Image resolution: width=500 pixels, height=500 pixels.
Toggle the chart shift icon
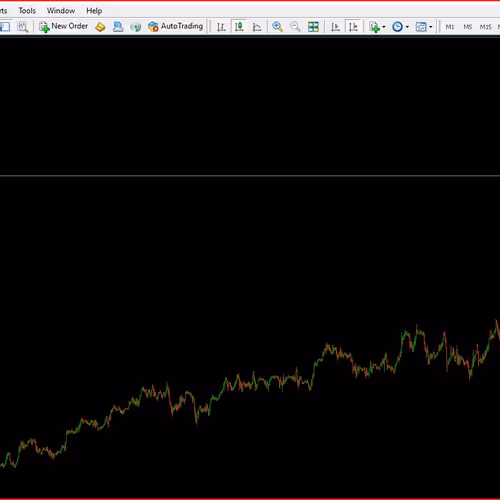coord(353,27)
